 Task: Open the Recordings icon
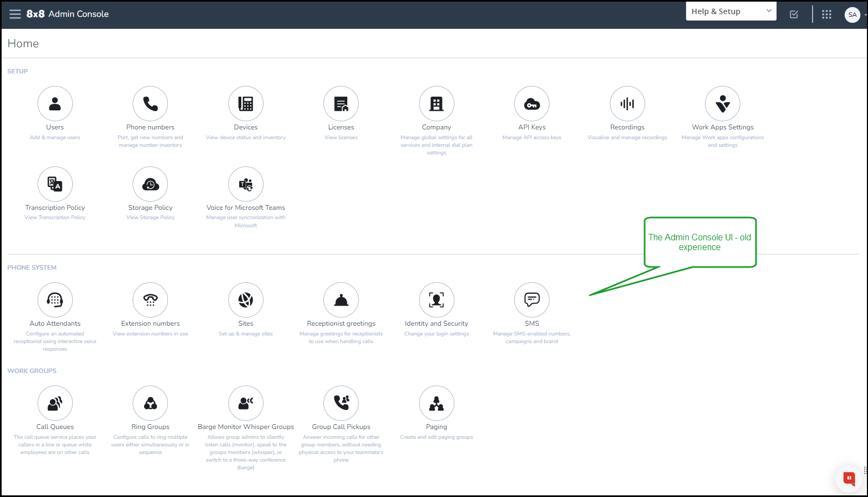[627, 103]
